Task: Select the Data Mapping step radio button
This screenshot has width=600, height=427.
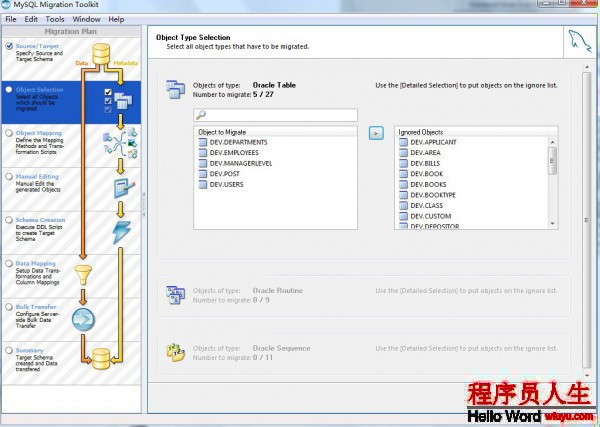Action: tap(9, 263)
